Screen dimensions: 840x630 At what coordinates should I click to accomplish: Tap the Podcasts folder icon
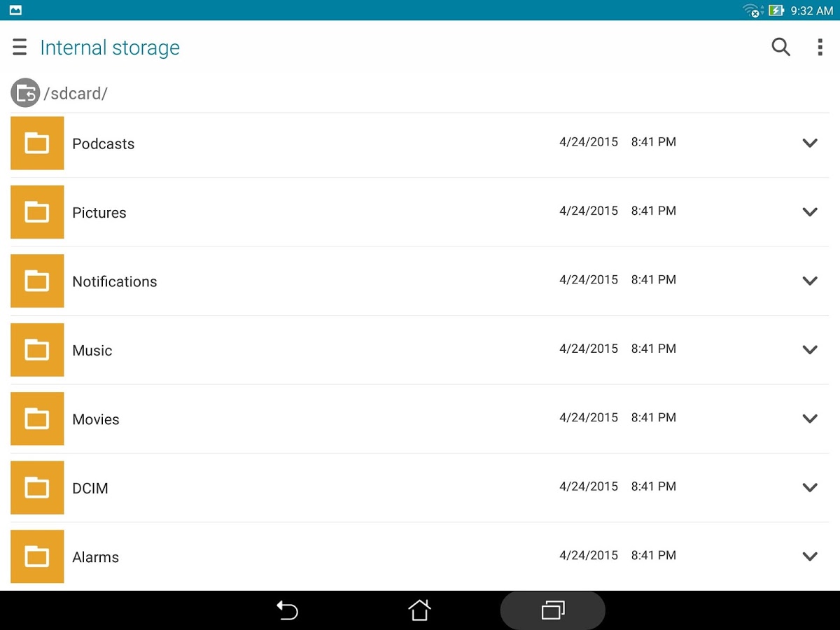click(x=37, y=143)
